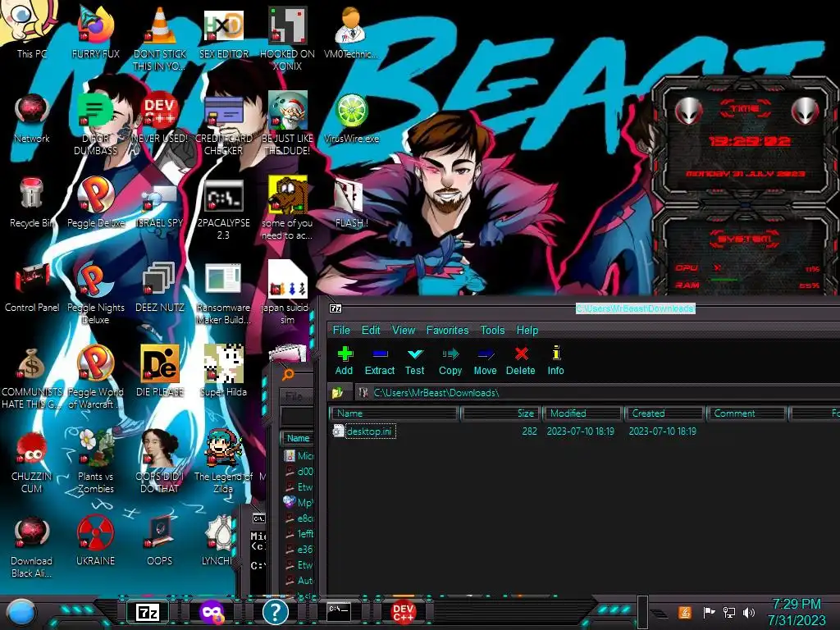This screenshot has width=840, height=630.
Task: Click the Move tool in 7-Zip
Action: [x=485, y=361]
